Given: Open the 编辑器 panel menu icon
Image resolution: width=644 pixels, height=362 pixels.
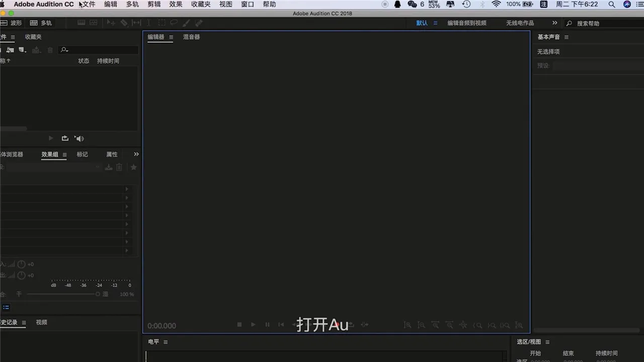Looking at the screenshot, I should (x=171, y=37).
